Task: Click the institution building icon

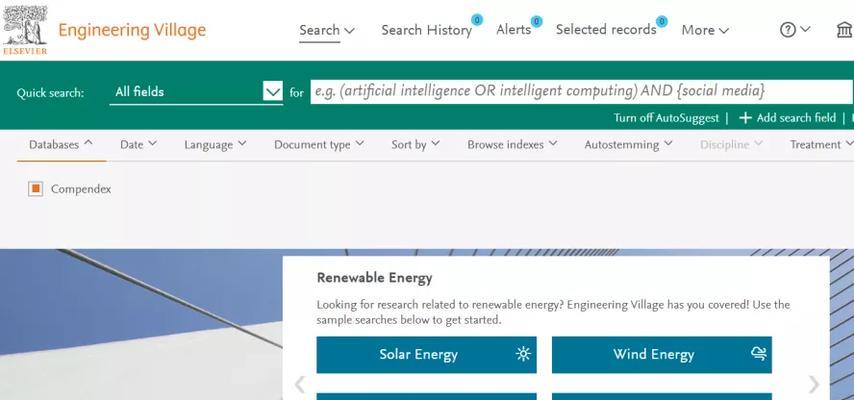Action: pyautogui.click(x=844, y=30)
